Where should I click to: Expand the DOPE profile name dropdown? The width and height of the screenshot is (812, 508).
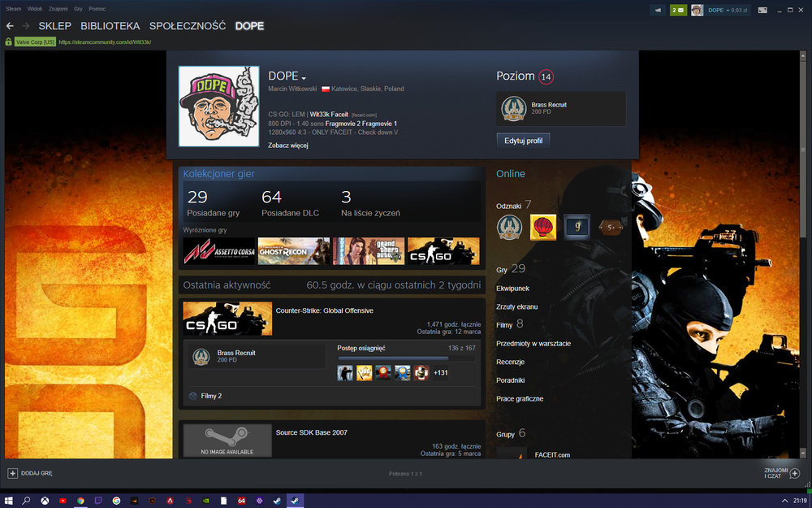click(304, 78)
